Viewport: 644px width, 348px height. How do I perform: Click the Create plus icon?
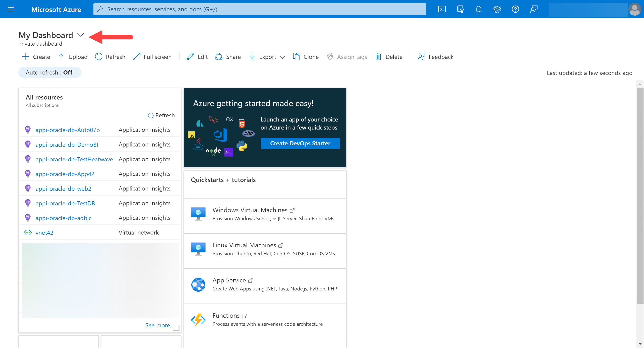[x=25, y=57]
